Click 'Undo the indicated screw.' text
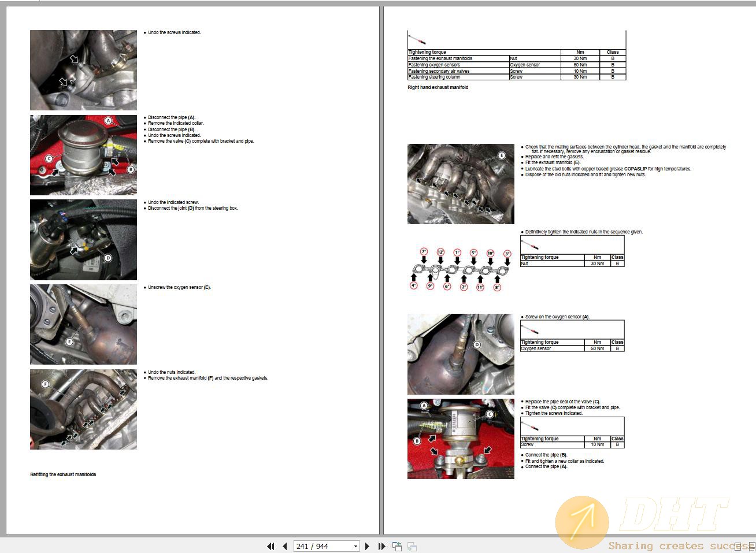 [x=173, y=202]
